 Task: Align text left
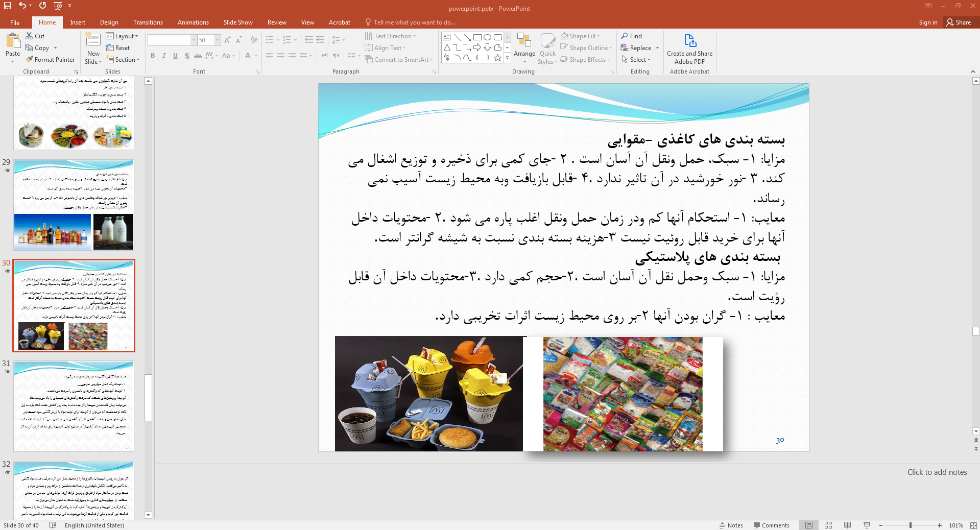[x=270, y=56]
